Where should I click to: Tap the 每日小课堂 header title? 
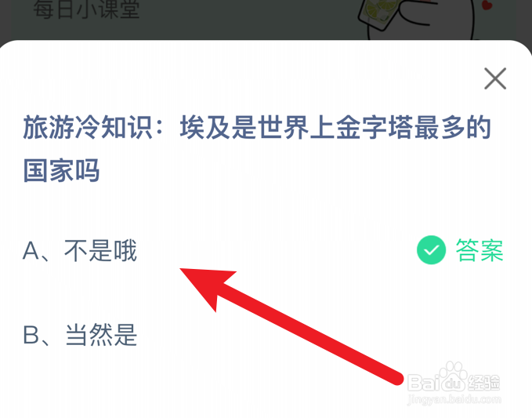[86, 9]
